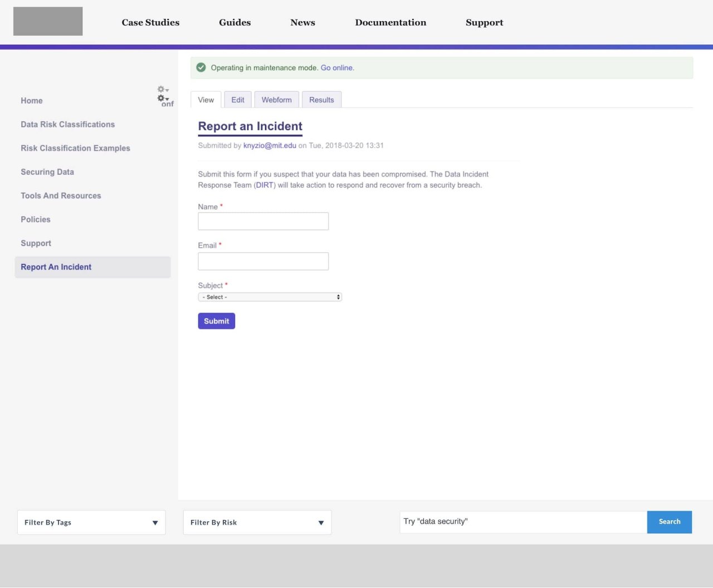
Task: Click into the Email input field
Action: [x=263, y=261]
